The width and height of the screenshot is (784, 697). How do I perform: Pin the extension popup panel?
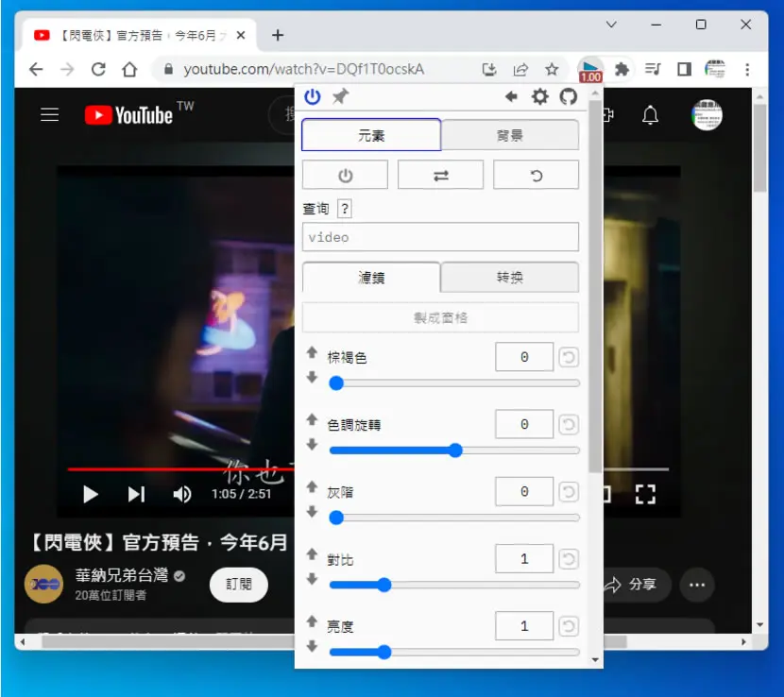[x=340, y=96]
